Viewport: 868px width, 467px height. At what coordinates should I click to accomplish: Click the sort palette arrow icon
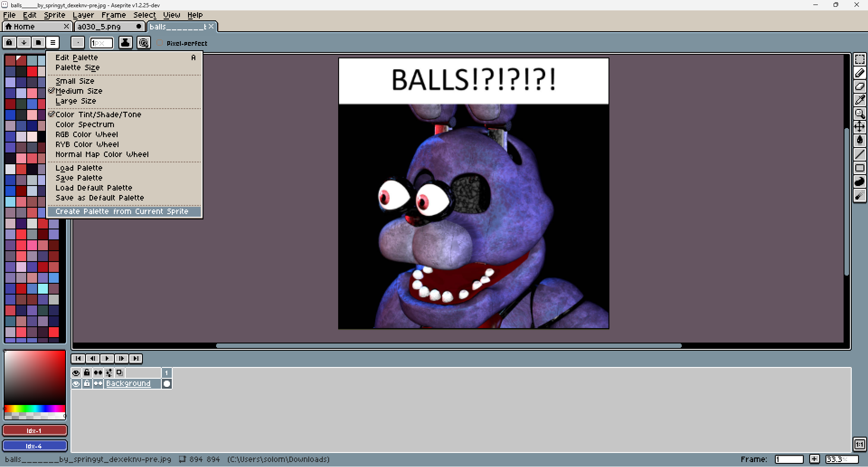pyautogui.click(x=24, y=43)
